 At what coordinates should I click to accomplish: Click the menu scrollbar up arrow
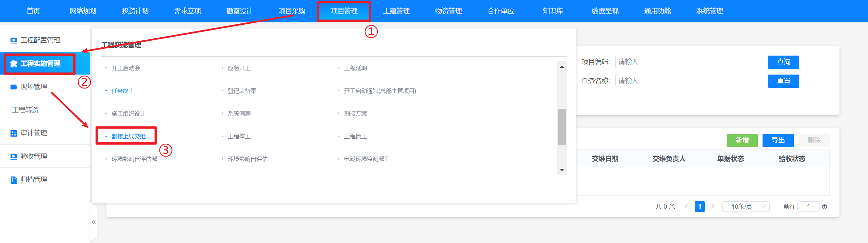tap(562, 67)
